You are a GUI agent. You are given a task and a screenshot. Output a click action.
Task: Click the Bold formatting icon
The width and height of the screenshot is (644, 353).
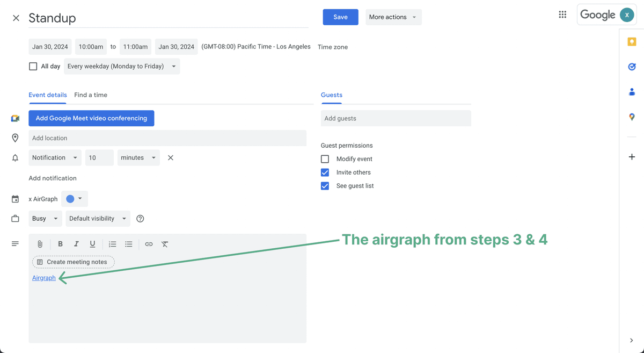point(60,244)
